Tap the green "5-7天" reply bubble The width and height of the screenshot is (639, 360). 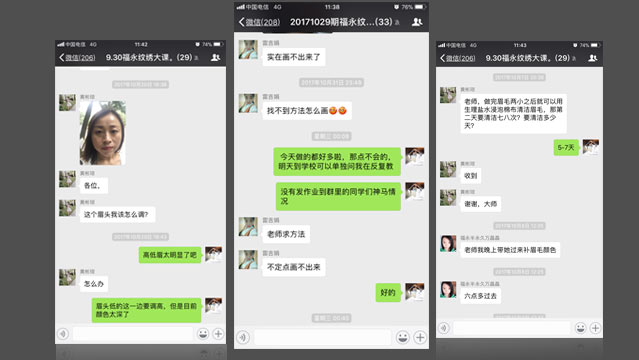click(x=566, y=148)
